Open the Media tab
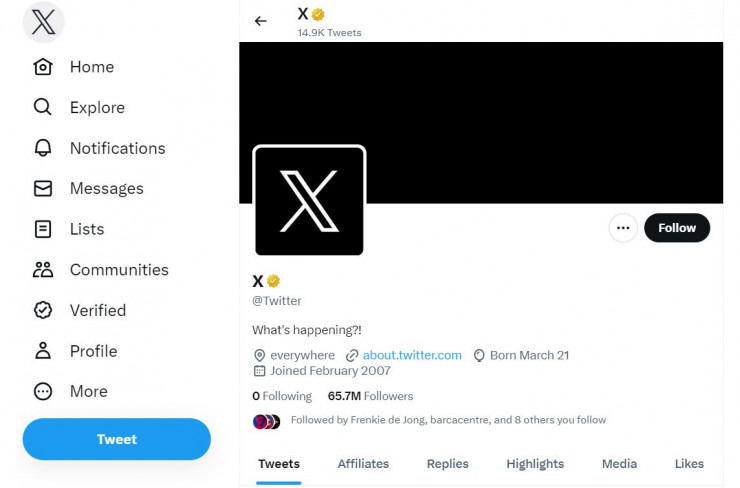The width and height of the screenshot is (740, 488). click(619, 464)
